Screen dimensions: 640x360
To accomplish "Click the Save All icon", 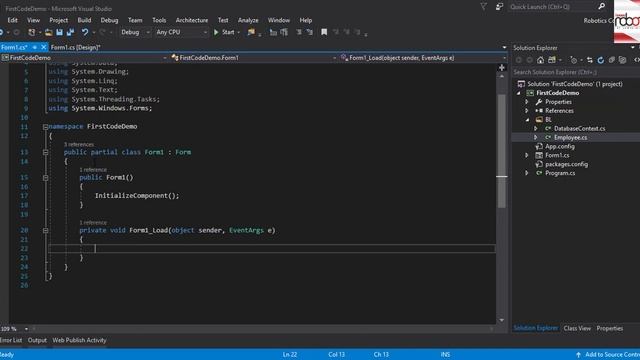I will (x=70, y=32).
